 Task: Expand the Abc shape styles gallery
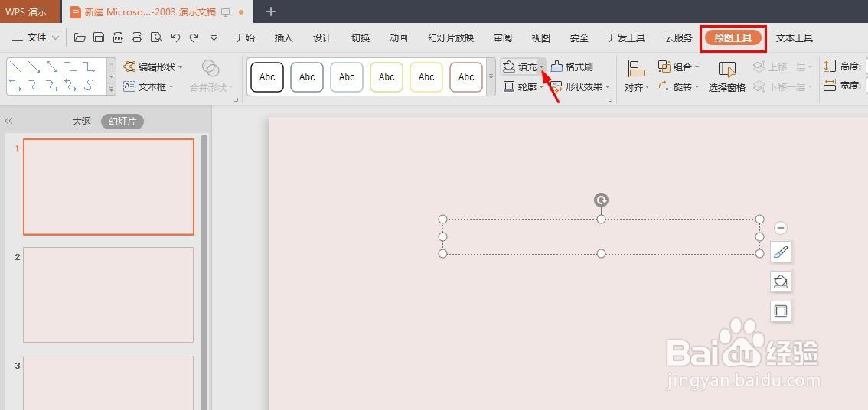tap(491, 77)
